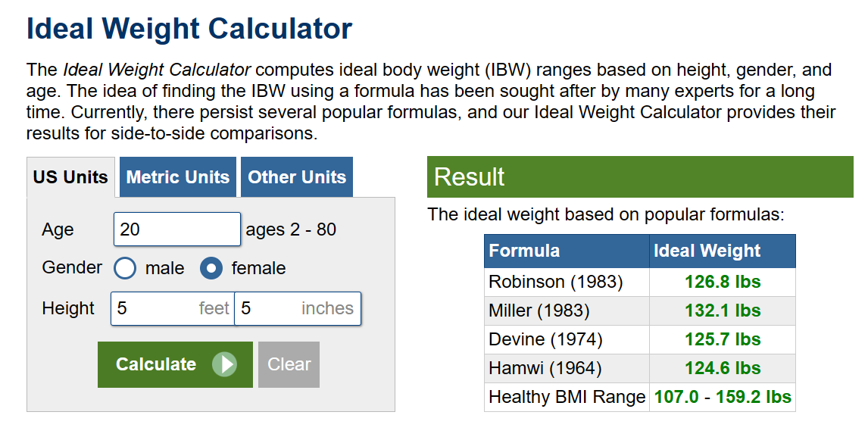This screenshot has width=868, height=437.
Task: Focus the Age input field
Action: coord(177,229)
